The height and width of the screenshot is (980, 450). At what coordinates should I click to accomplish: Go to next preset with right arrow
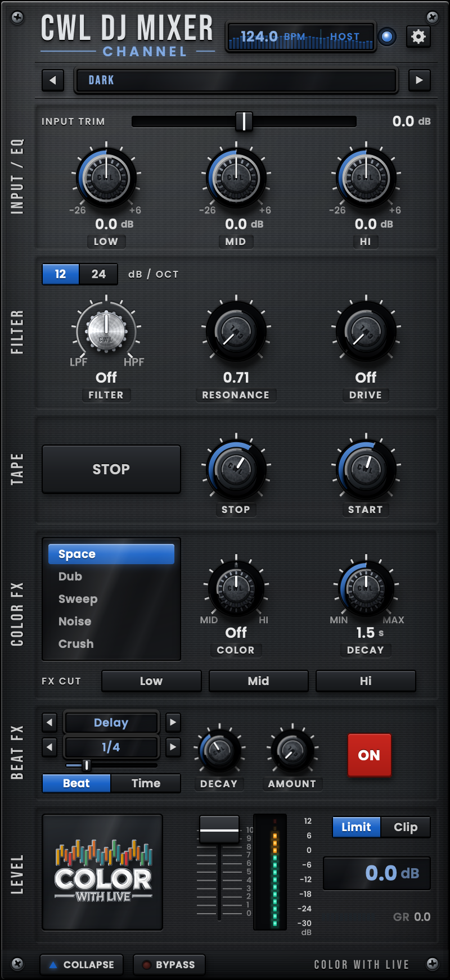419,80
